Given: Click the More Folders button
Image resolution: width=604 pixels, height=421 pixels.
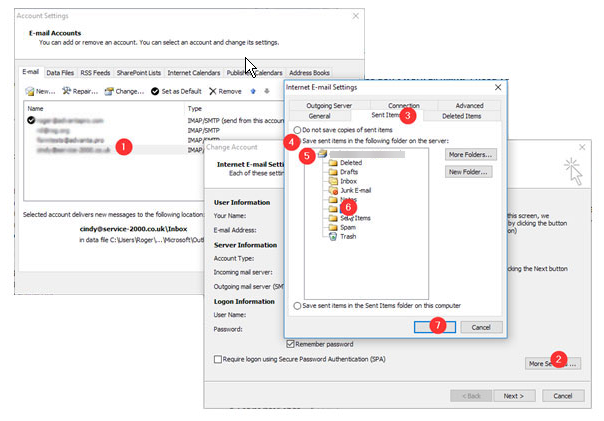Looking at the screenshot, I should click(470, 154).
